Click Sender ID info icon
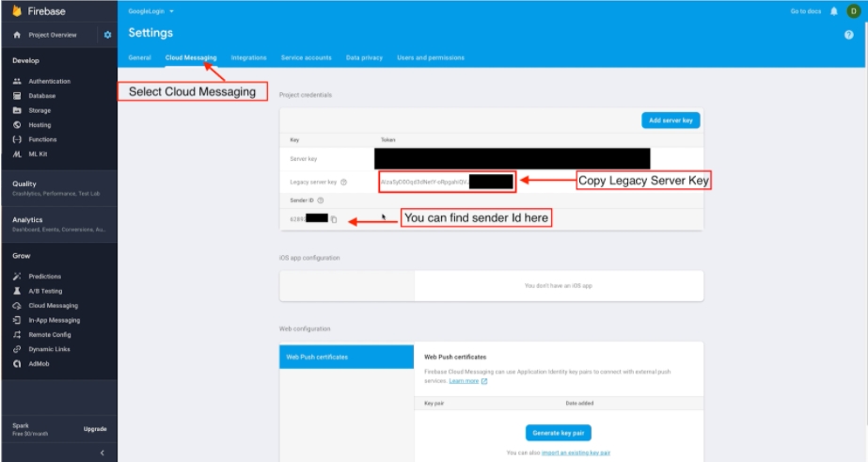The image size is (868, 462). pyautogui.click(x=321, y=200)
